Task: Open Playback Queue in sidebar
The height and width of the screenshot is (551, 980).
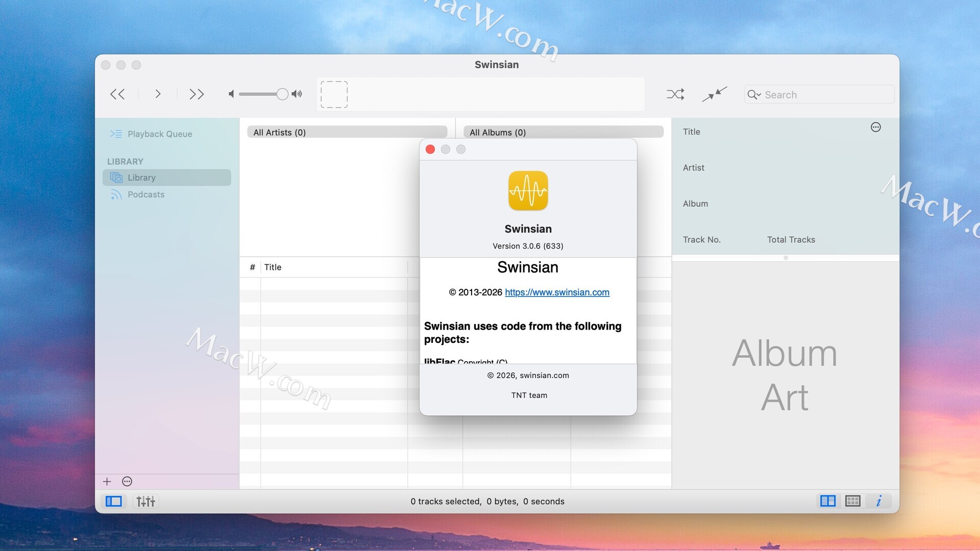Action: click(x=159, y=134)
